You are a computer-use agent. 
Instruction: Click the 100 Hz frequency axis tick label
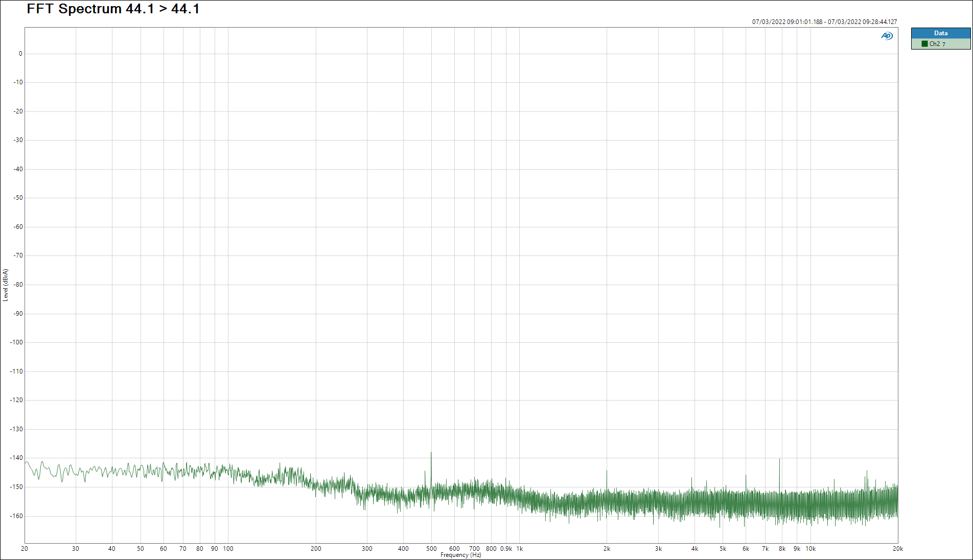(228, 549)
